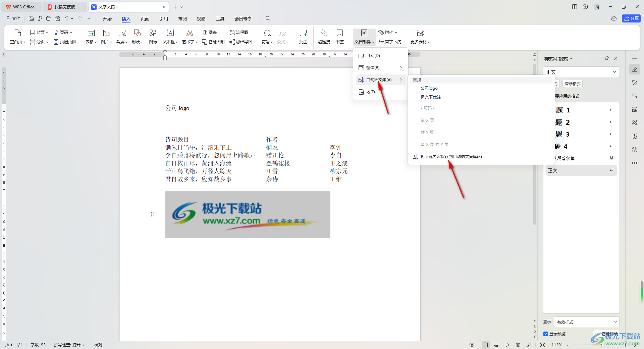The image size is (644, 349).
Task: Toggle spell check status
Action: (69, 345)
